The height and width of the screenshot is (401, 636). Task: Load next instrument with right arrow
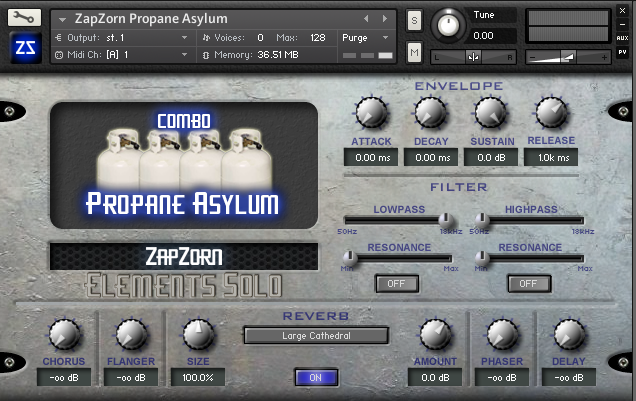coord(385,19)
